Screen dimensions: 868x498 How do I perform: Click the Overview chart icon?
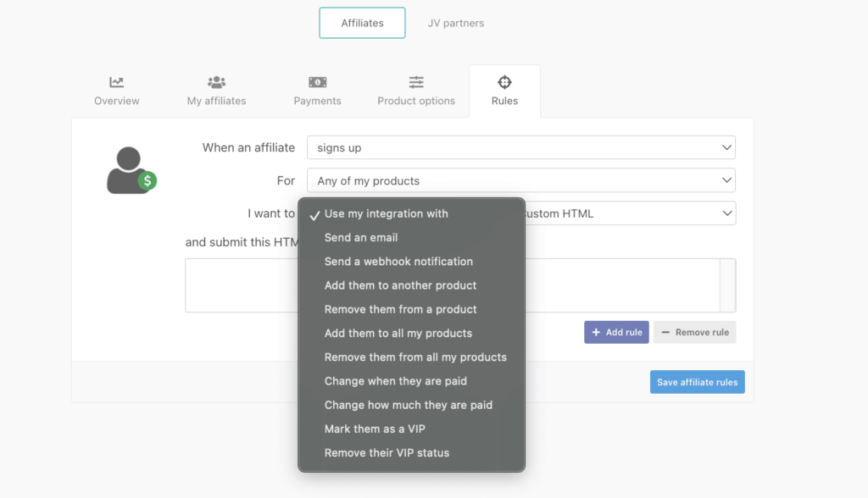point(117,82)
